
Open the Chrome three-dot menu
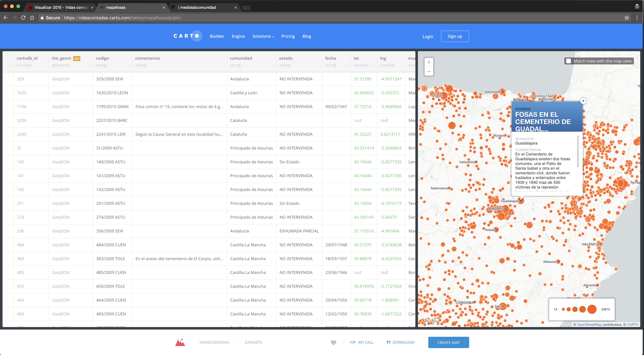(x=637, y=18)
